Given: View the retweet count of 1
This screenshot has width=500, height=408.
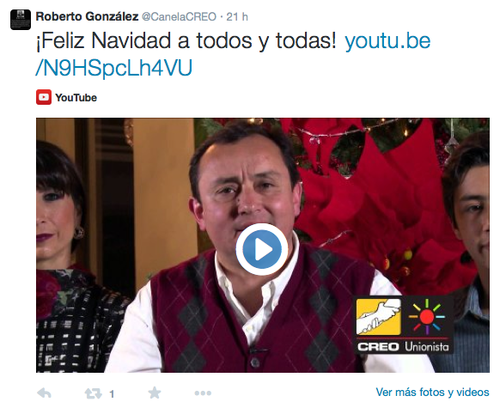Looking at the screenshot, I should point(112,394).
